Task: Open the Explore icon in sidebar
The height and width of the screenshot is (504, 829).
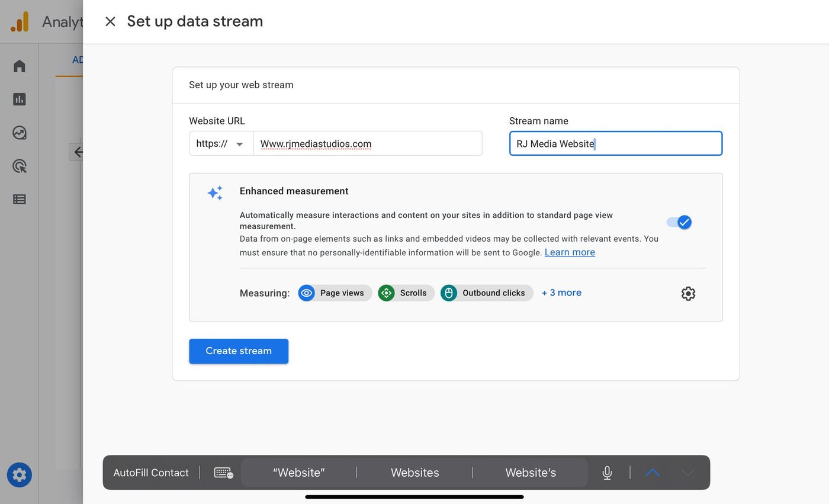Action: point(20,133)
